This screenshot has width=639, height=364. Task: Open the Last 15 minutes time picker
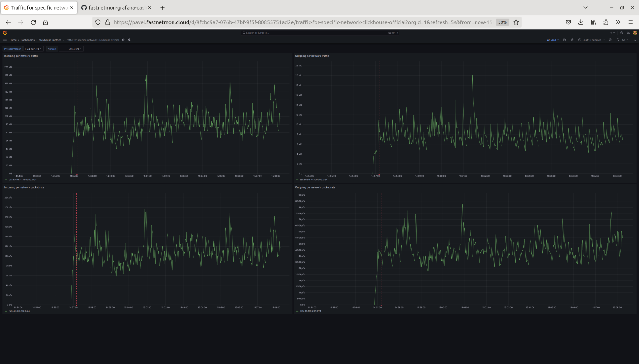point(592,40)
